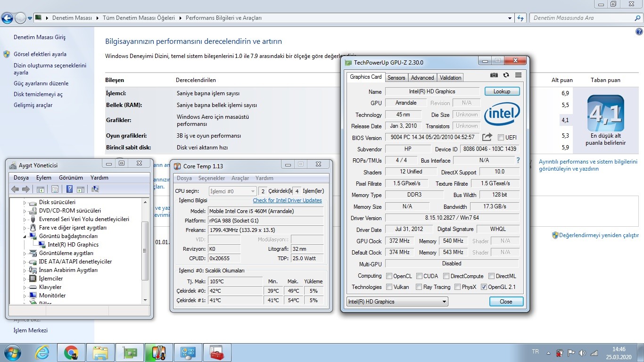Viewport: 644px width, 362px height.
Task: Collapse Görüntü bağdaştırıcıları tree node
Action: [25, 236]
